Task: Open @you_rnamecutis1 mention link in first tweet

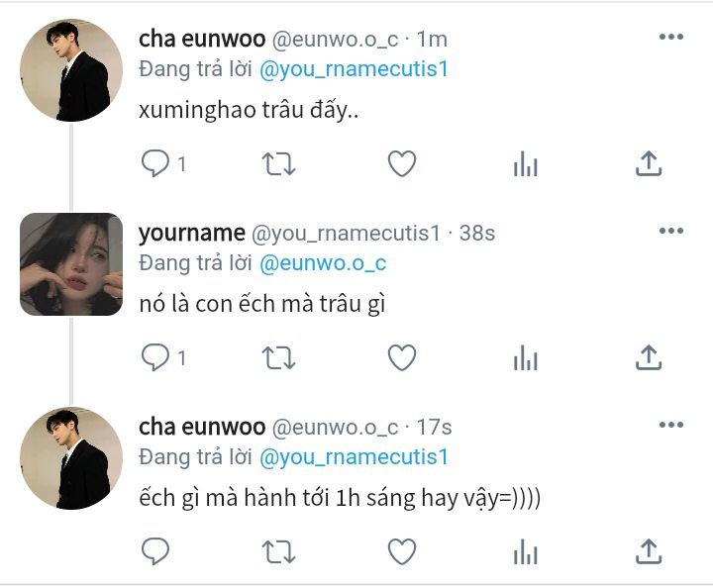Action: tap(354, 69)
